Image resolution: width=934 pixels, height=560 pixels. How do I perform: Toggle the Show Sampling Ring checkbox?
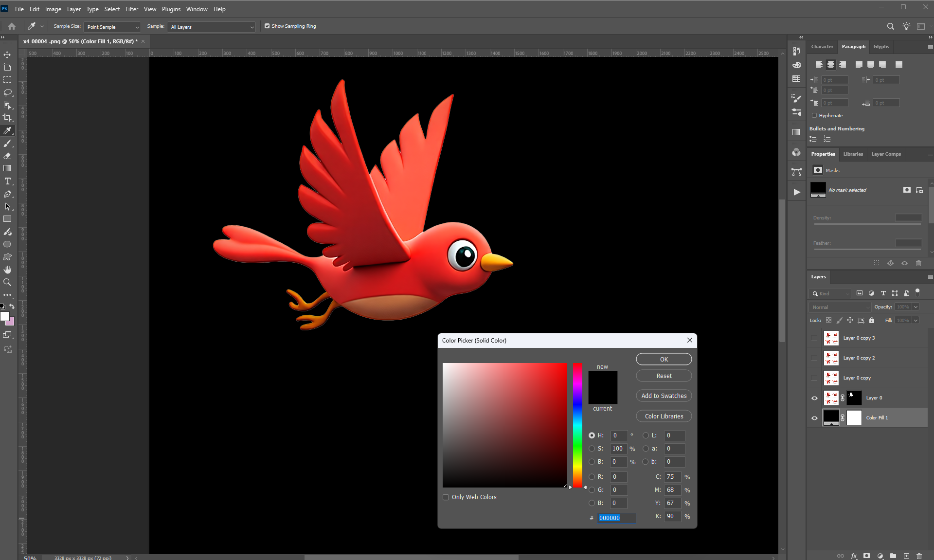(x=267, y=26)
